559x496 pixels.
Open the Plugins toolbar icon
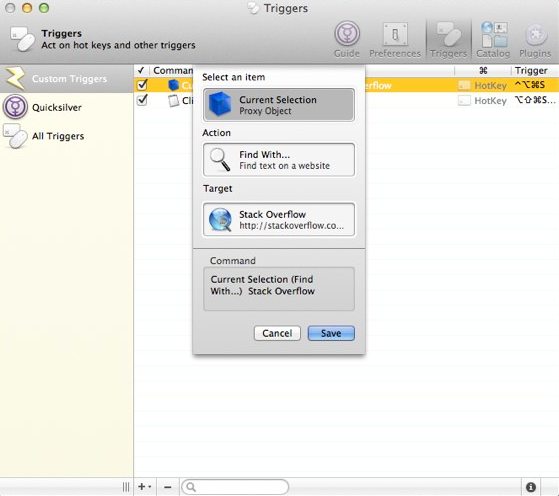[535, 39]
